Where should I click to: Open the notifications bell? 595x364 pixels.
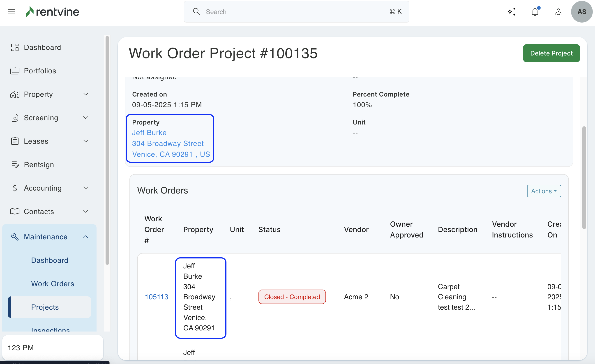pyautogui.click(x=535, y=12)
